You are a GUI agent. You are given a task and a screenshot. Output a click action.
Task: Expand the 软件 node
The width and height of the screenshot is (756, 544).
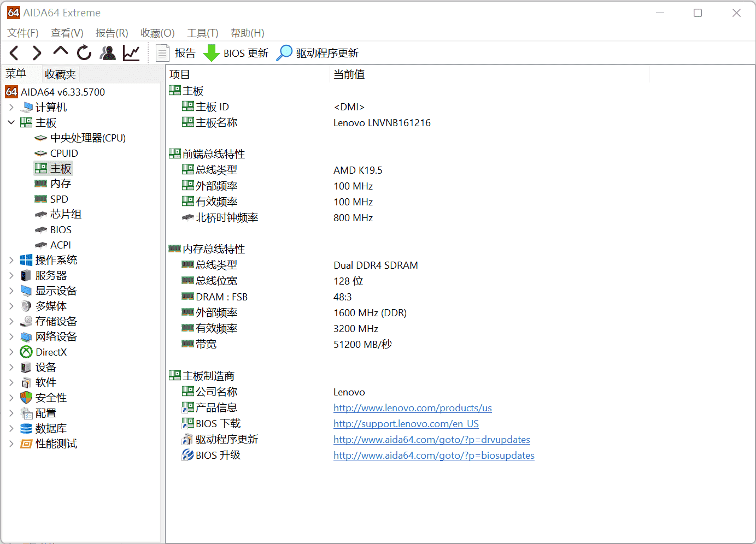coord(11,382)
